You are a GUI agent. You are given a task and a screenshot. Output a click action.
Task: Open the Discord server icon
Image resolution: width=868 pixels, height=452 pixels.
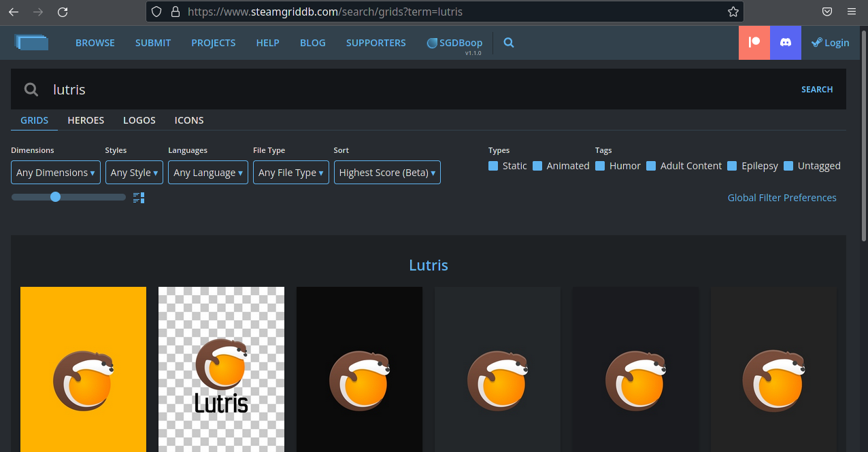[x=785, y=42]
